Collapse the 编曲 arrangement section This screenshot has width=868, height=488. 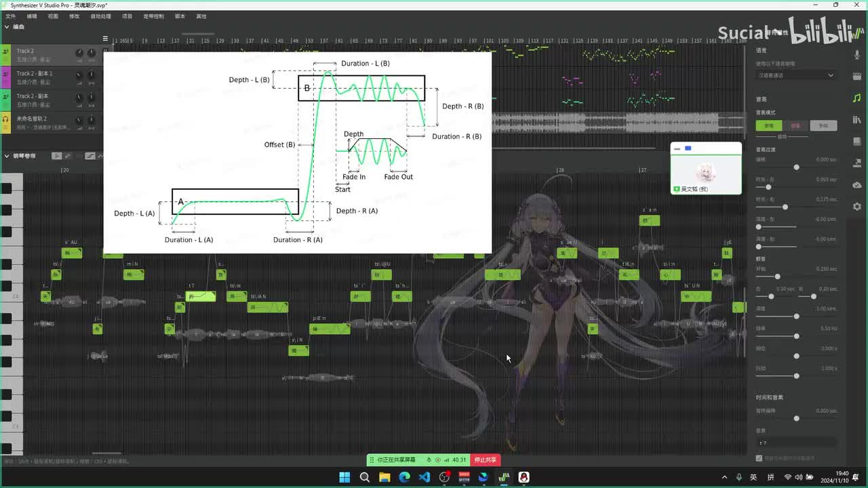7,27
